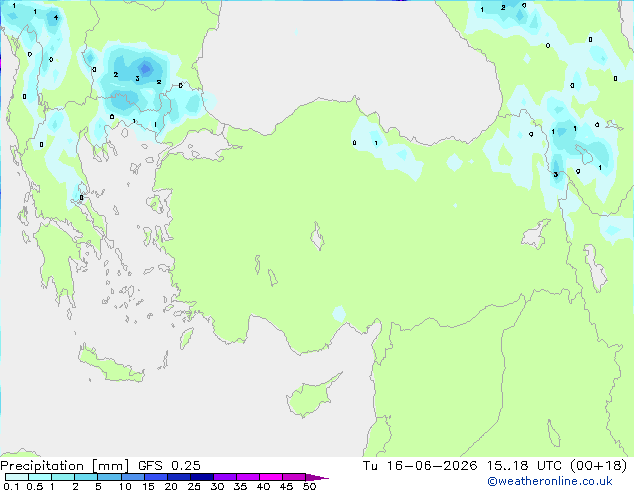Click the legend swatch between 0.5 and 1

pyautogui.click(x=40, y=477)
